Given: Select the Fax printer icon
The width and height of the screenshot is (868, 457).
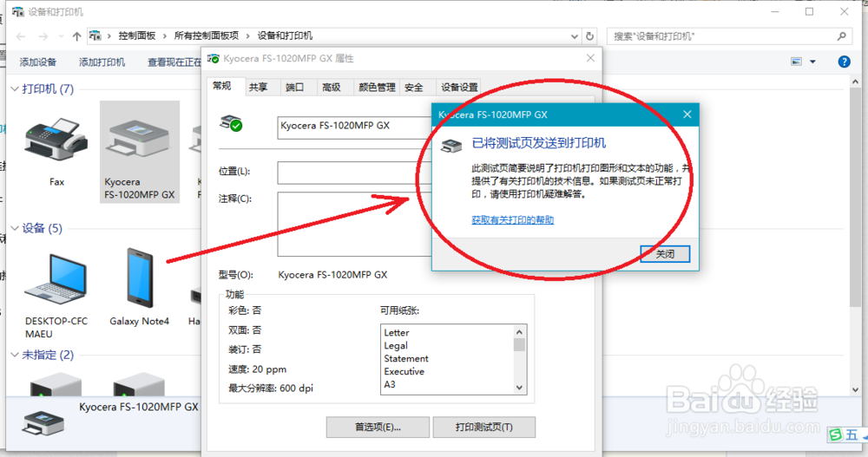Looking at the screenshot, I should [56, 139].
